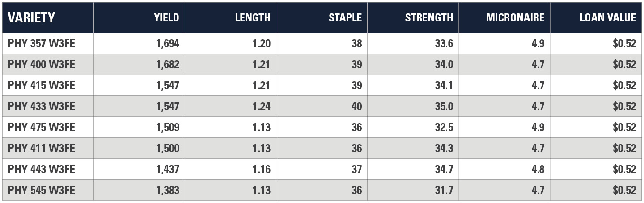The width and height of the screenshot is (644, 203).
Task: Select the 1.24 length value
Action: (261, 106)
